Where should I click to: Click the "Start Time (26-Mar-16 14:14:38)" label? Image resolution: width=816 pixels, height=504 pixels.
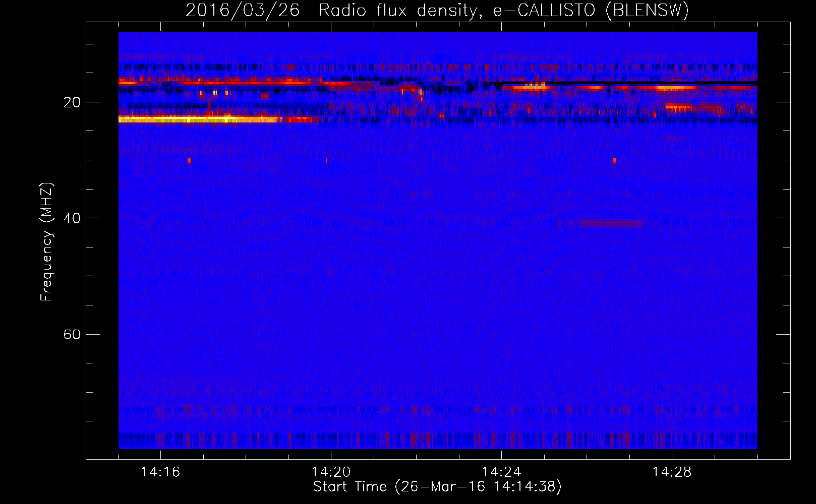point(437,487)
